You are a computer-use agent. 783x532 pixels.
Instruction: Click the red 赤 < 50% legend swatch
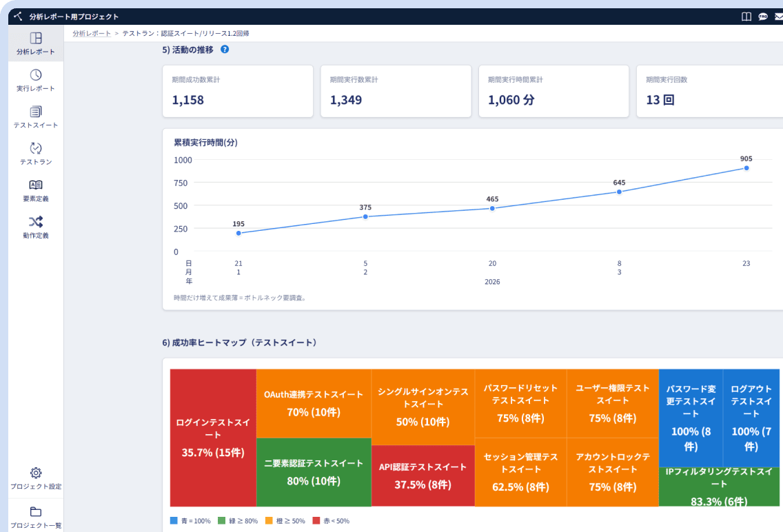(316, 520)
